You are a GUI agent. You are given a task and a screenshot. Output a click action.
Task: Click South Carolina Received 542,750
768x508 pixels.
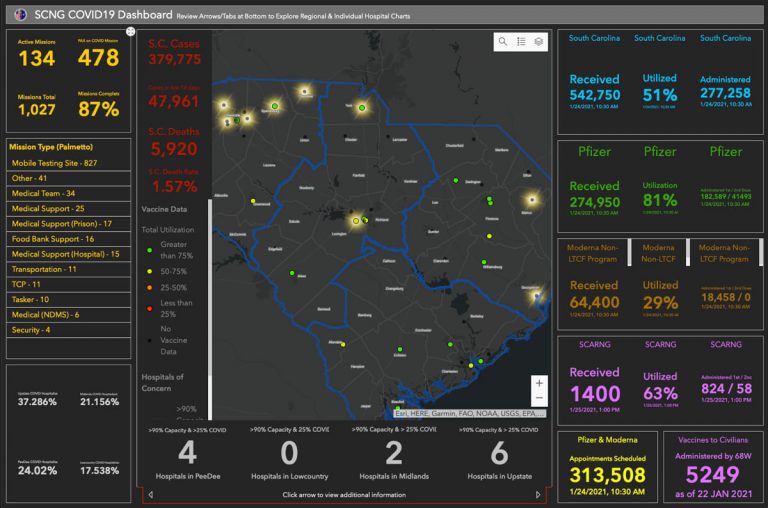[595, 95]
